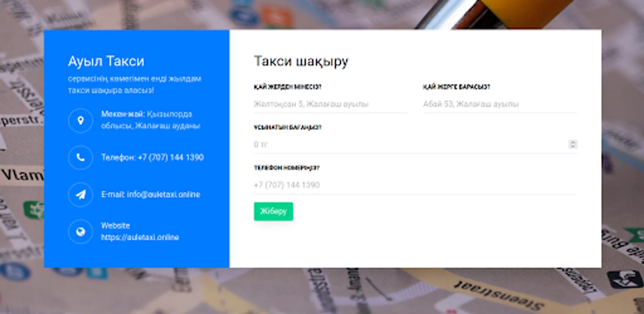Click the service description text under Ауыл Такси
Viewport: 644px width, 314px height.
[x=135, y=84]
